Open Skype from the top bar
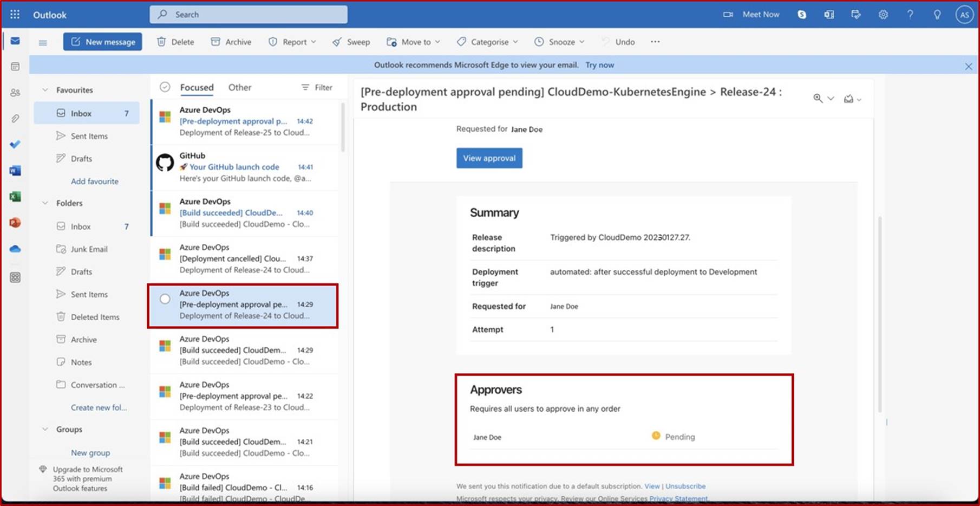980x506 pixels. pyautogui.click(x=801, y=15)
